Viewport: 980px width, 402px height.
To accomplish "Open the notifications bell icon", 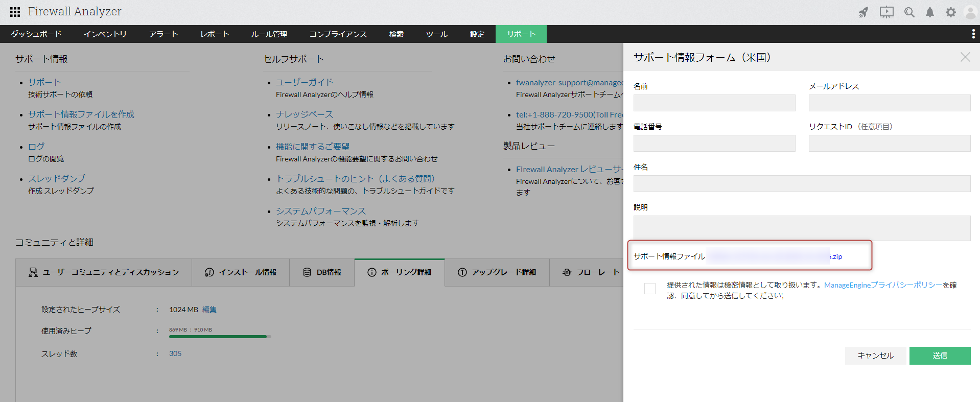I will tap(930, 12).
